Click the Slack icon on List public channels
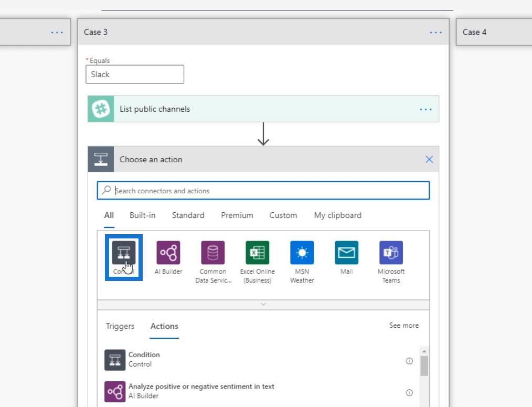532x407 pixels. pyautogui.click(x=101, y=109)
